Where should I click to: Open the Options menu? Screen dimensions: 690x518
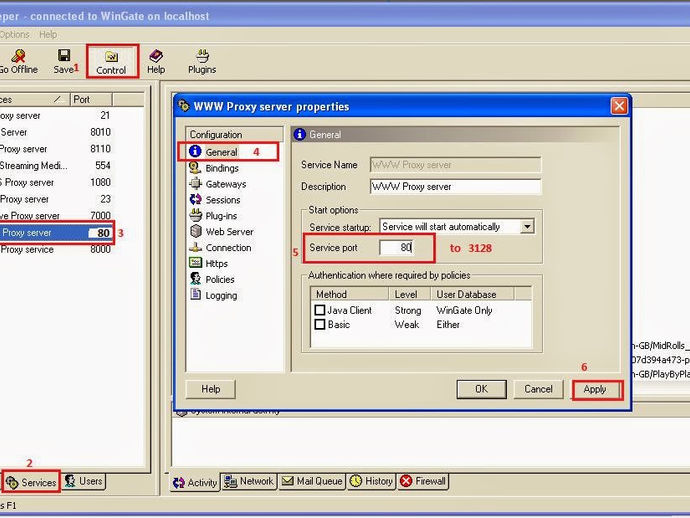(15, 34)
